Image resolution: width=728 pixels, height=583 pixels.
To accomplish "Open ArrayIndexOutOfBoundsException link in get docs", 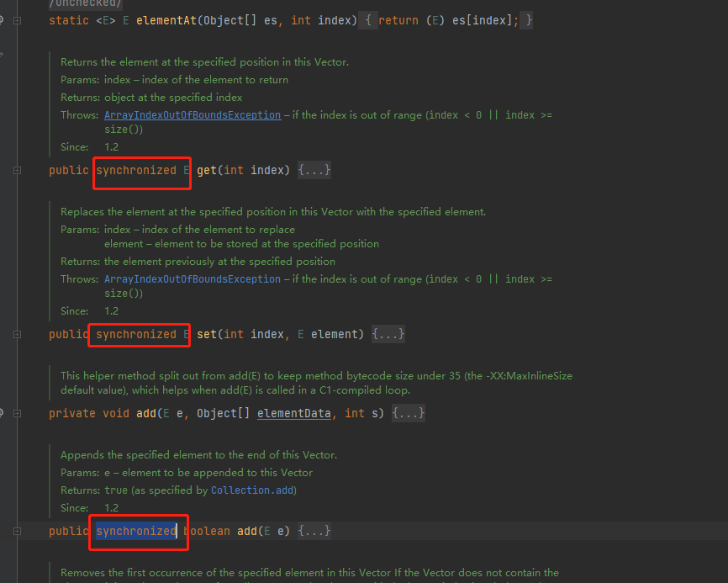I will (193, 115).
